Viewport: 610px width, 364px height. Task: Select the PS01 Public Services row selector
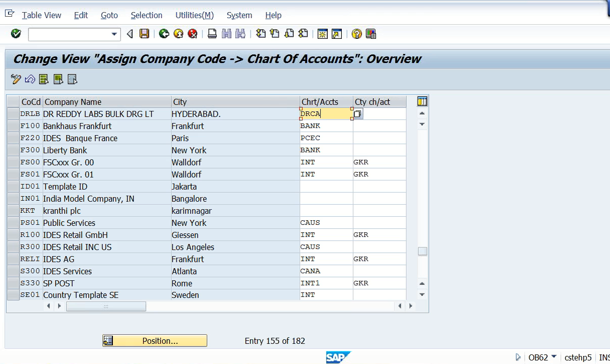pos(13,223)
